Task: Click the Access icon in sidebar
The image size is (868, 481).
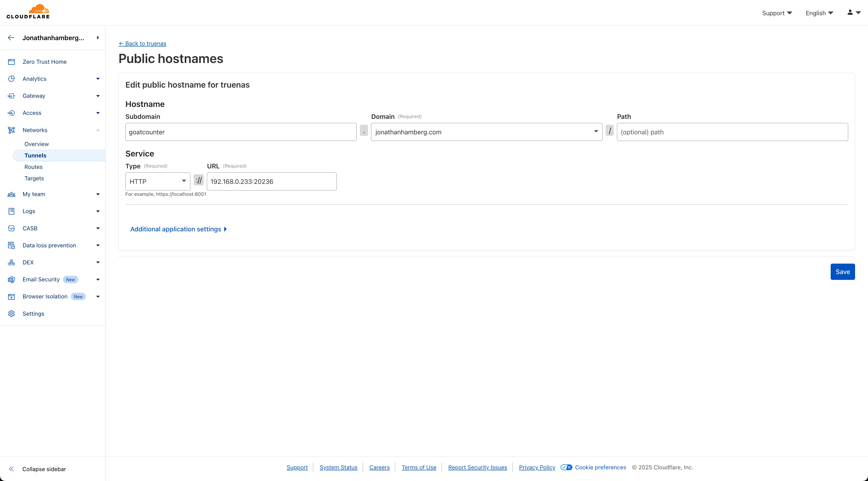Action: 11,113
